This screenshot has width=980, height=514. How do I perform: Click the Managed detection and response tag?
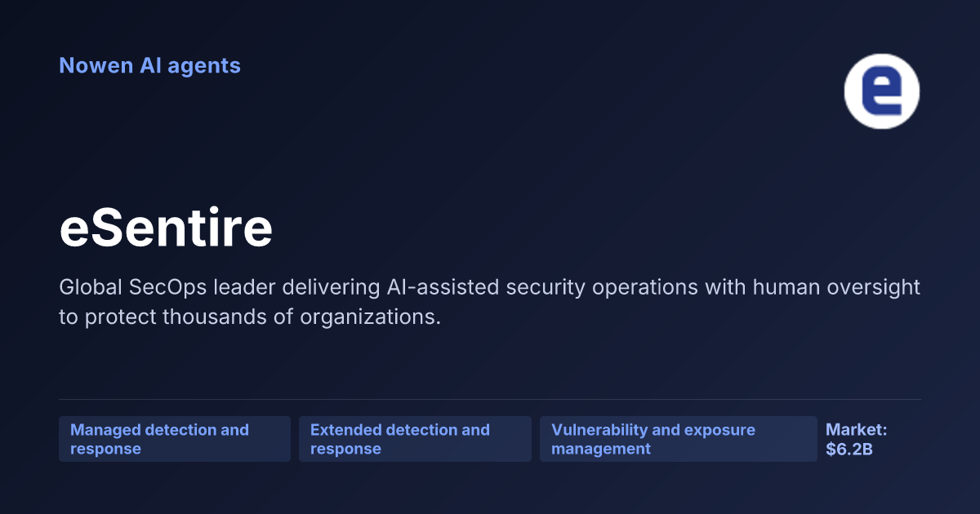pos(175,439)
